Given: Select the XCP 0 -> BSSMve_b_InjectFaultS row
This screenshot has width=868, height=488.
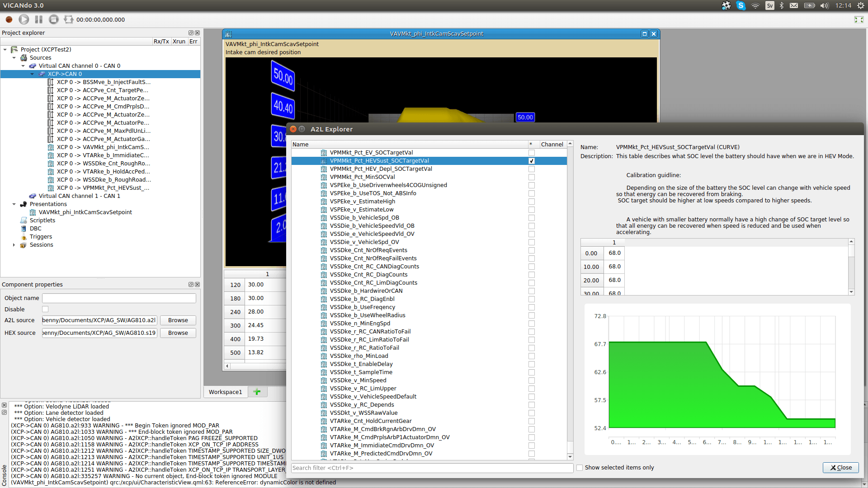Looking at the screenshot, I should point(104,82).
